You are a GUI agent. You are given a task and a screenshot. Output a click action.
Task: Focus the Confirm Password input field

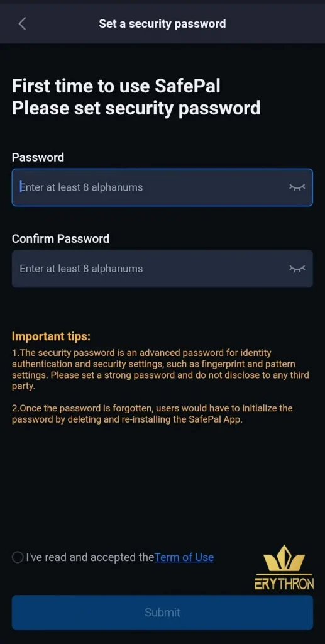[x=162, y=269]
